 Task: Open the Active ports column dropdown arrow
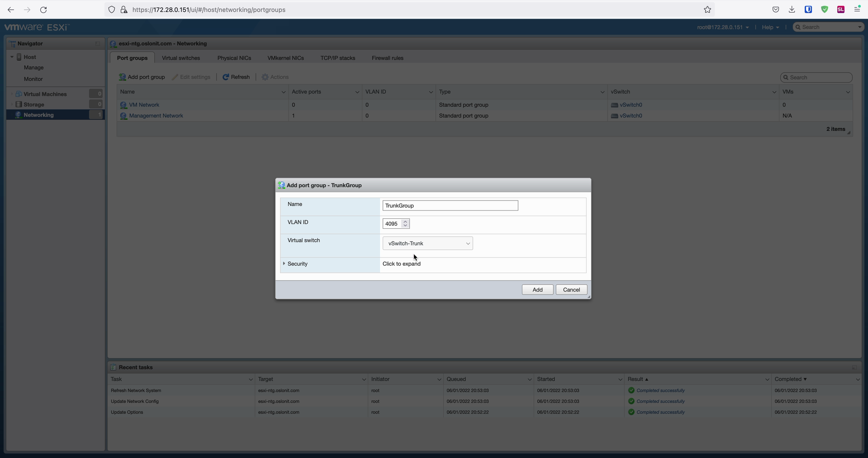point(357,92)
